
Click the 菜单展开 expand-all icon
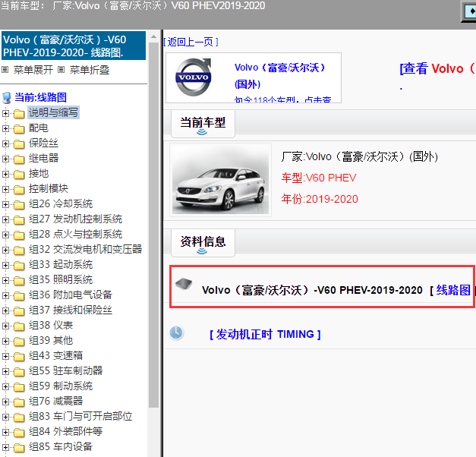[x=5, y=70]
